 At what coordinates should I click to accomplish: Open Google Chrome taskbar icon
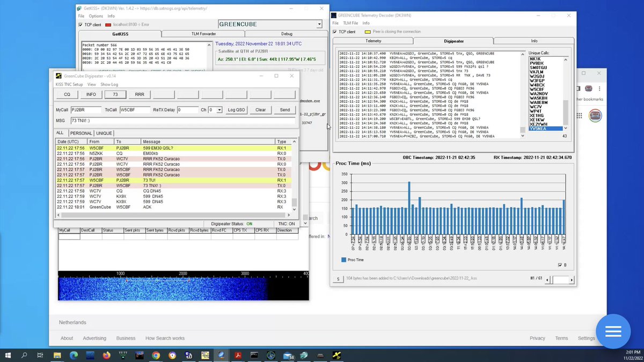click(156, 355)
